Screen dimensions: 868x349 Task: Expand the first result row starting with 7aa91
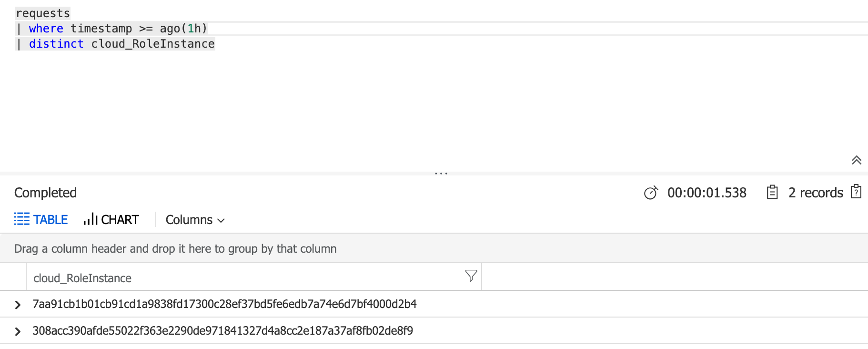coord(18,304)
